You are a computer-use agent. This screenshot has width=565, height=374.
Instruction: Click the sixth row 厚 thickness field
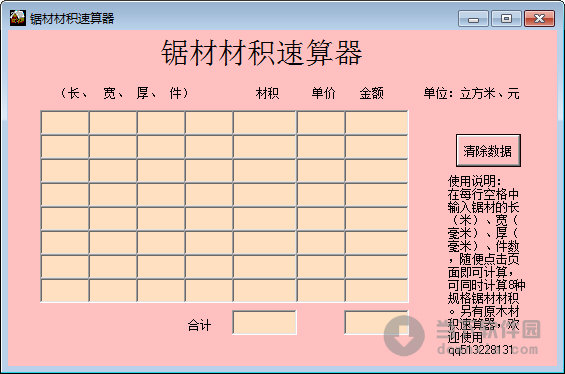[161, 243]
